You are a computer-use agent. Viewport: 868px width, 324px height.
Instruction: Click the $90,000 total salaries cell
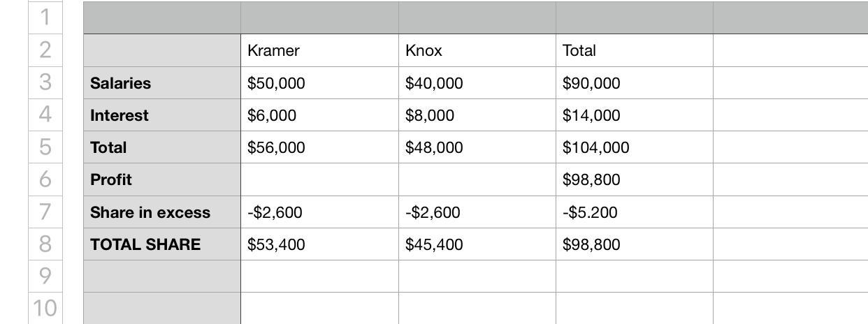pyautogui.click(x=635, y=83)
